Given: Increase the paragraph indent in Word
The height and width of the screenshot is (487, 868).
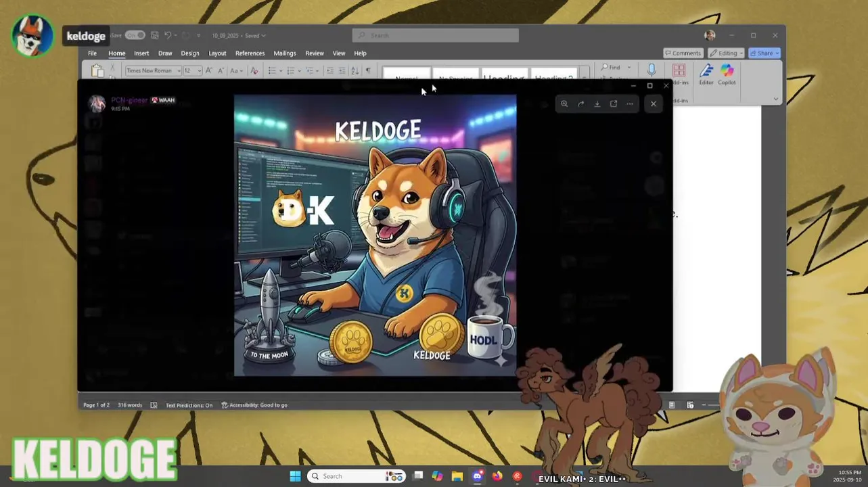Looking at the screenshot, I should coord(342,70).
